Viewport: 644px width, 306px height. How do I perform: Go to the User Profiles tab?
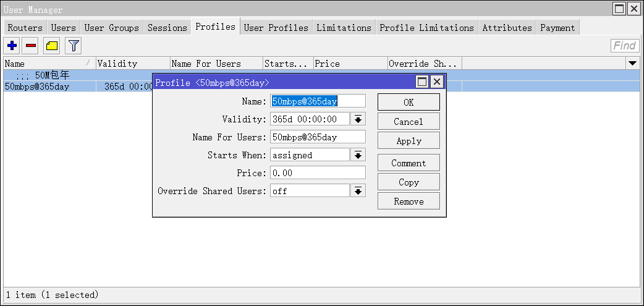(276, 28)
